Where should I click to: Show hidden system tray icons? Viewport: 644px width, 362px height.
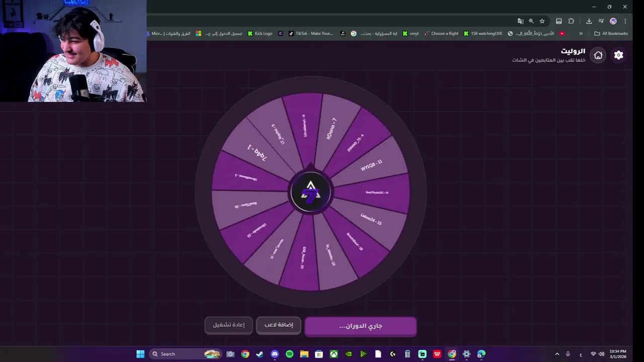coord(557,354)
